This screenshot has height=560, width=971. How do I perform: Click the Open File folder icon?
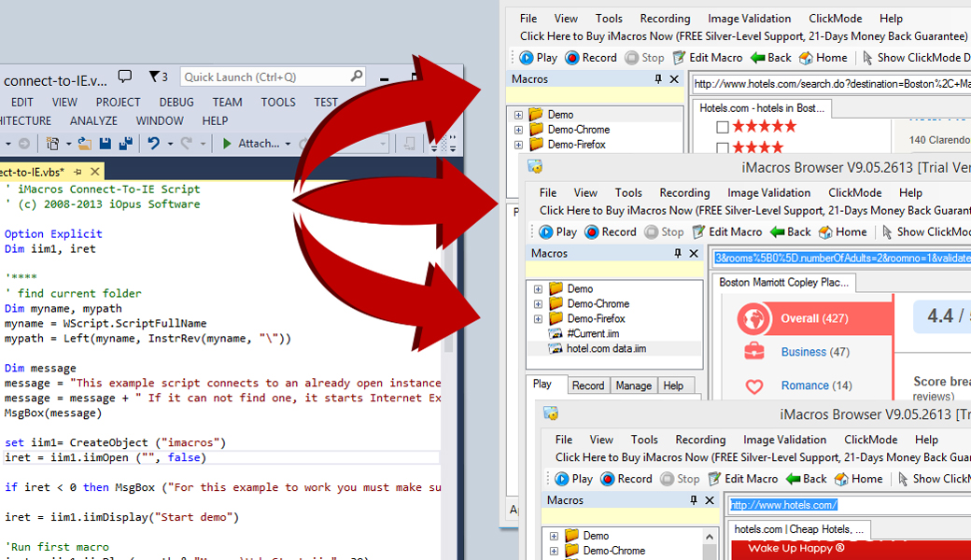coord(85,144)
